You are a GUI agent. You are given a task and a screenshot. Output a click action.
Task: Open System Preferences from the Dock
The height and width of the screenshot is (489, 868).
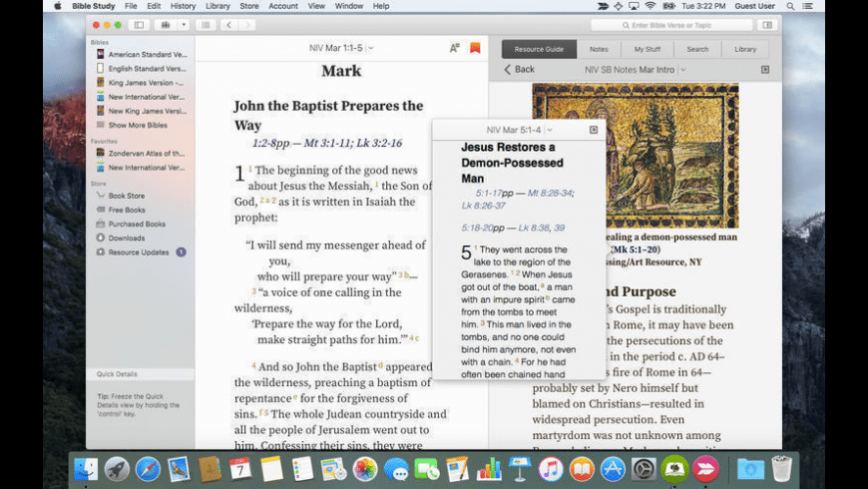(x=644, y=470)
